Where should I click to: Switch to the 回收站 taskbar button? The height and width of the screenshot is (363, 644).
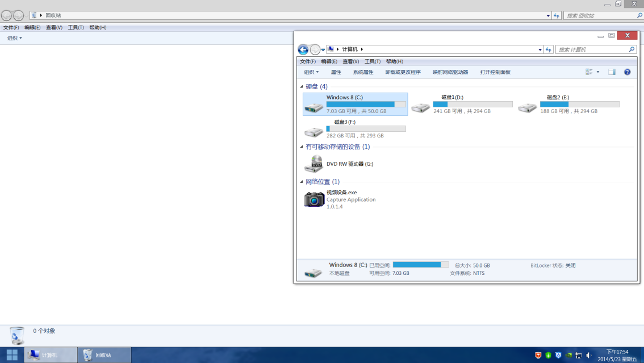point(104,355)
